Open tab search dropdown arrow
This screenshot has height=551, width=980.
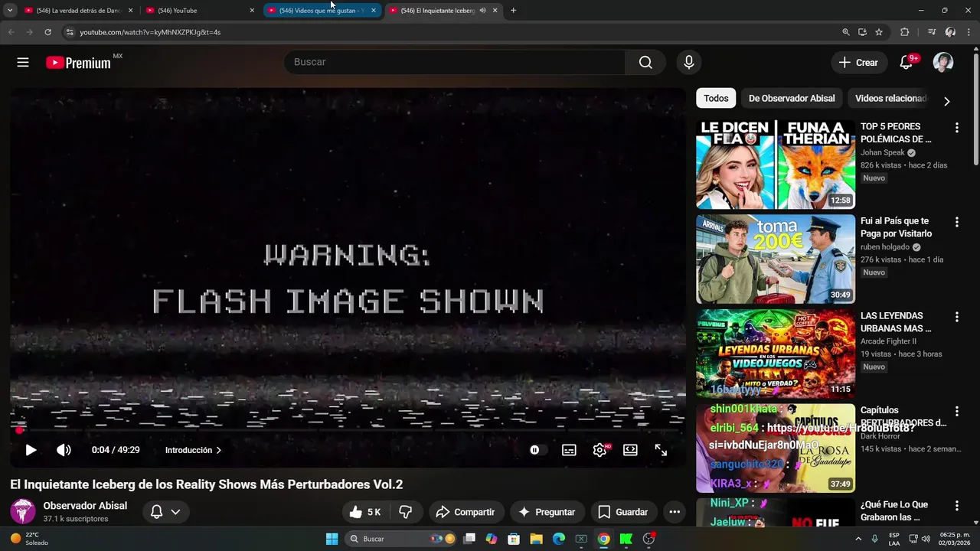coord(10,11)
